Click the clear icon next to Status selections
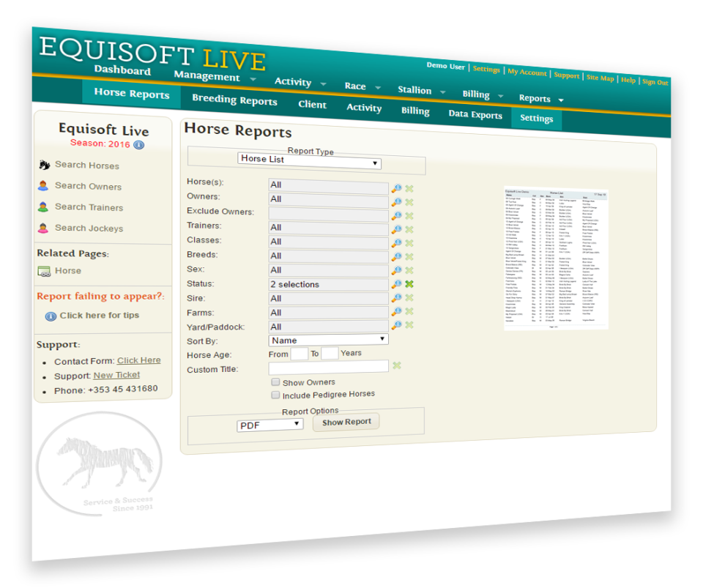Image resolution: width=703 pixels, height=588 pixels. 409,284
